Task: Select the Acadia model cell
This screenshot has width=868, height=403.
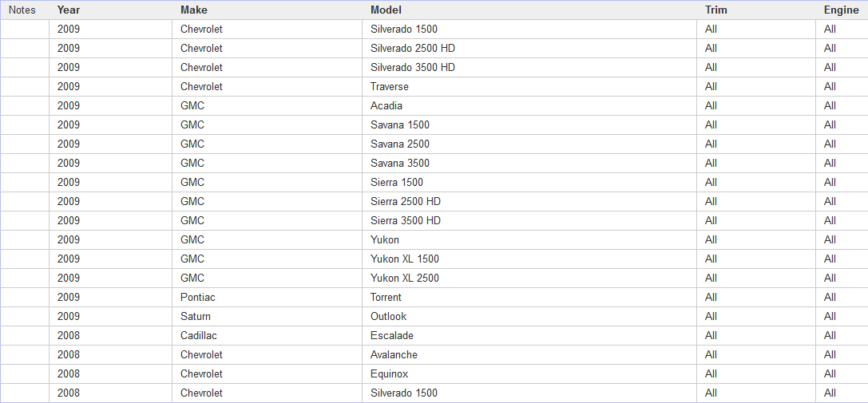Action: [529, 105]
